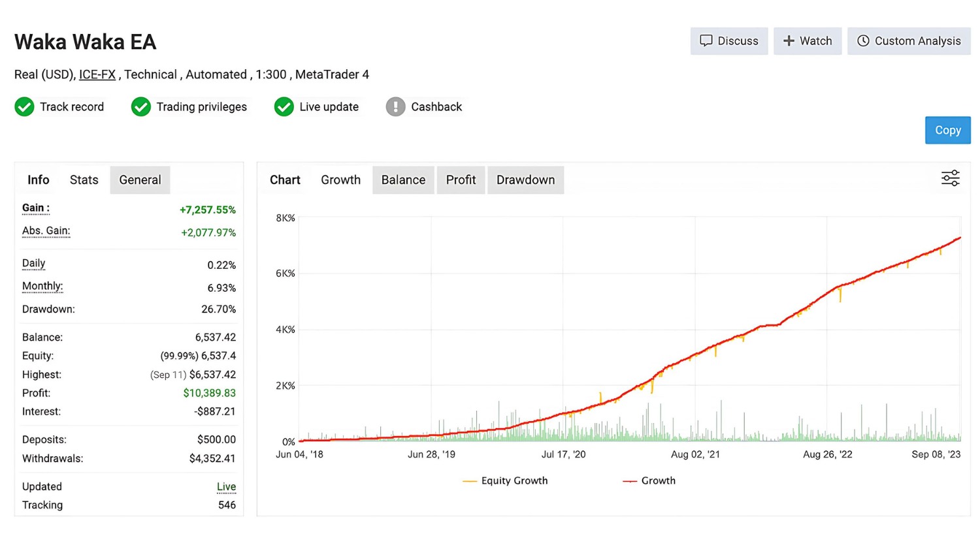980x547 pixels.
Task: Click the speech bubble icon in Discuss
Action: tap(706, 40)
